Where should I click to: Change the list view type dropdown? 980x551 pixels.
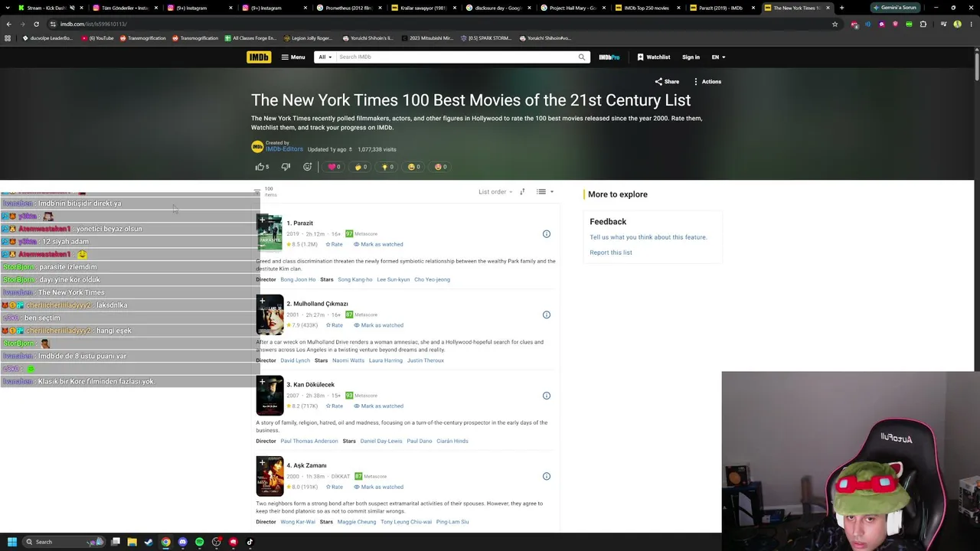coord(545,191)
